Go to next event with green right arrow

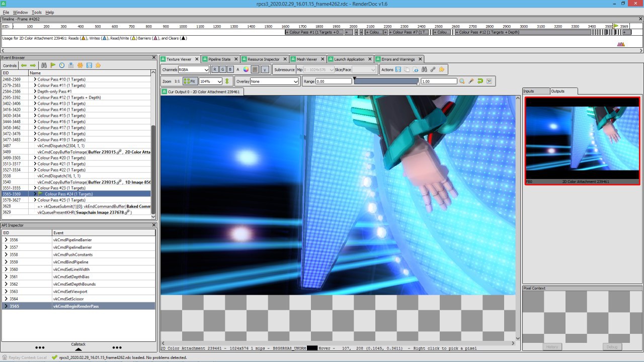[x=33, y=65]
